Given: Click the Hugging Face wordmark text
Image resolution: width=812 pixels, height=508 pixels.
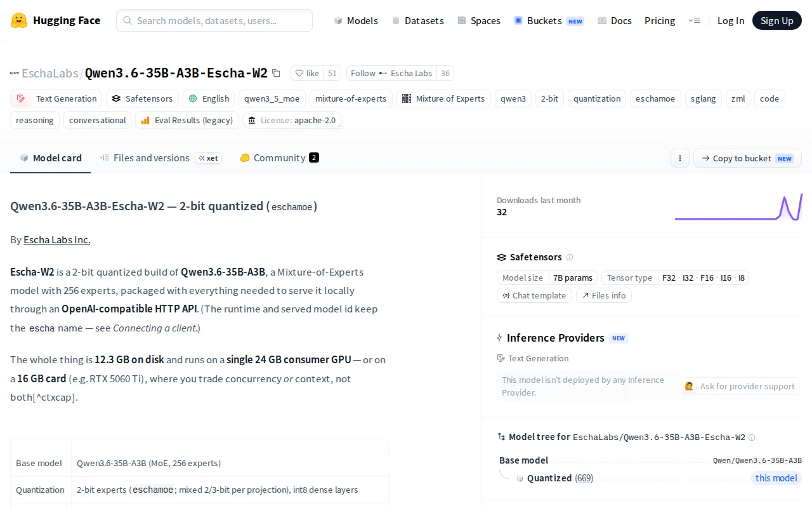Looking at the screenshot, I should tap(67, 20).
